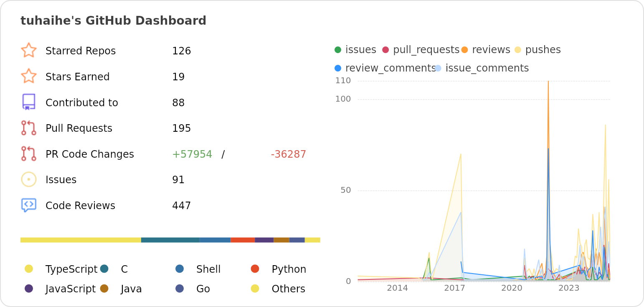Screen dimensions: 644x307
Task: Click the purple JavaScript segment of language bar
Action: pyautogui.click(x=264, y=240)
